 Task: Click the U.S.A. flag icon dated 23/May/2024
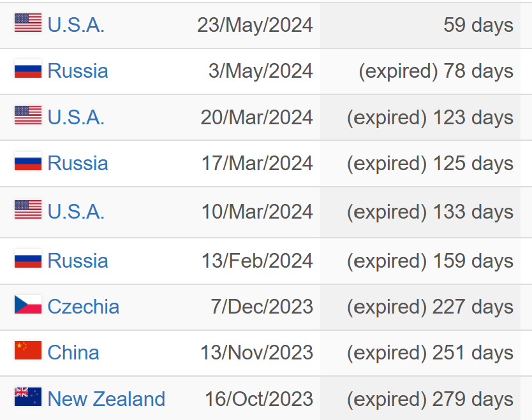[x=28, y=23]
